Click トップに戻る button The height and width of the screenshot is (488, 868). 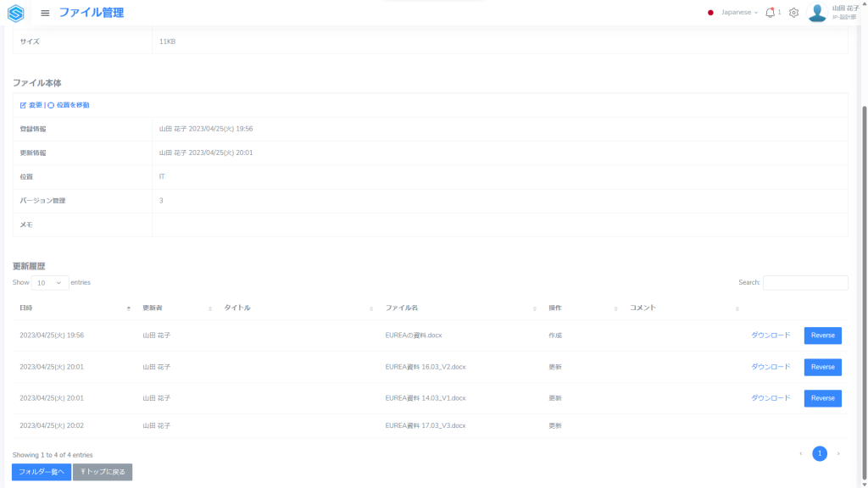[x=103, y=472]
